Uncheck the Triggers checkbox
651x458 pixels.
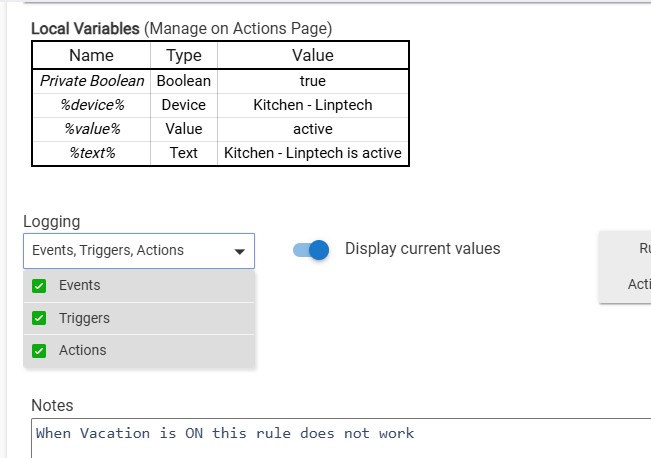tap(40, 319)
